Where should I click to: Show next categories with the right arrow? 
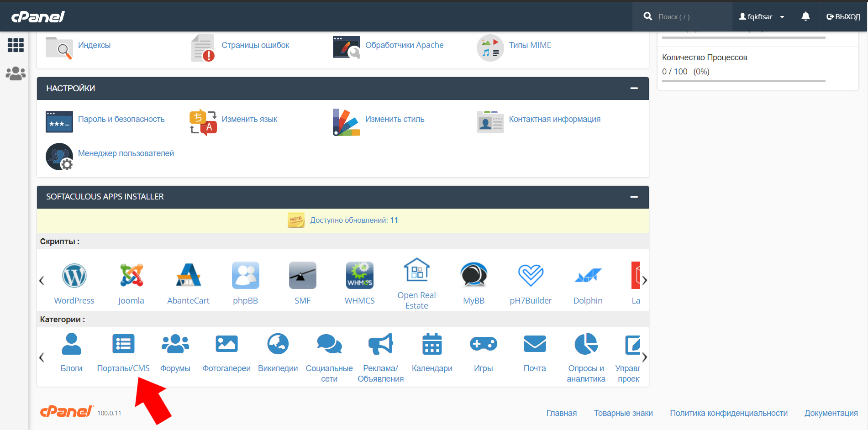[x=644, y=357]
